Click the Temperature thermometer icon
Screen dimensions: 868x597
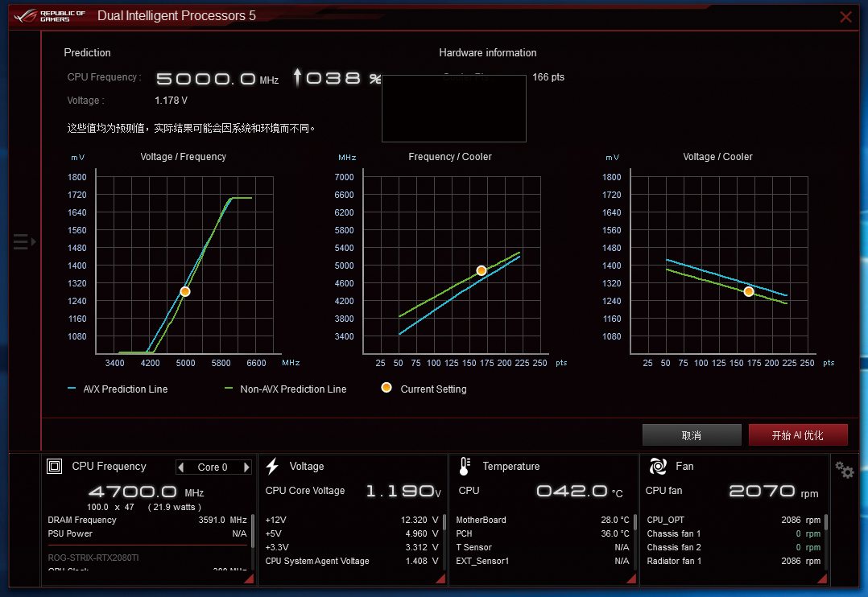(x=465, y=466)
